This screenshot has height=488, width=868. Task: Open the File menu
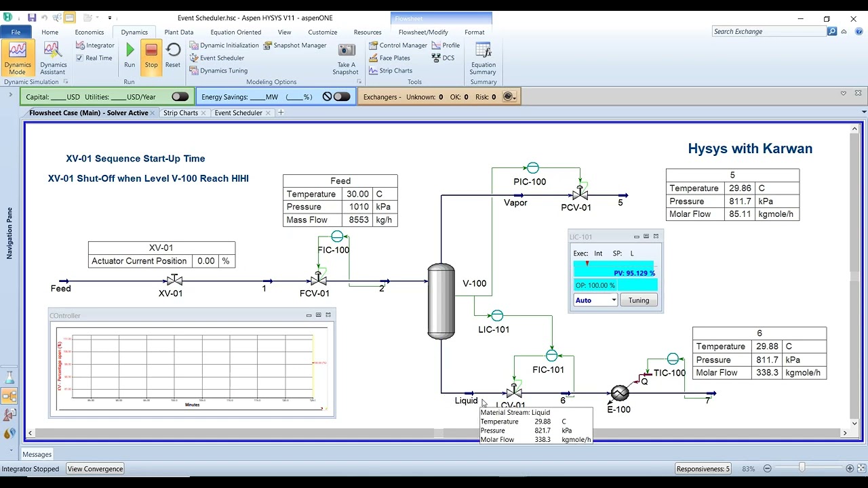16,32
